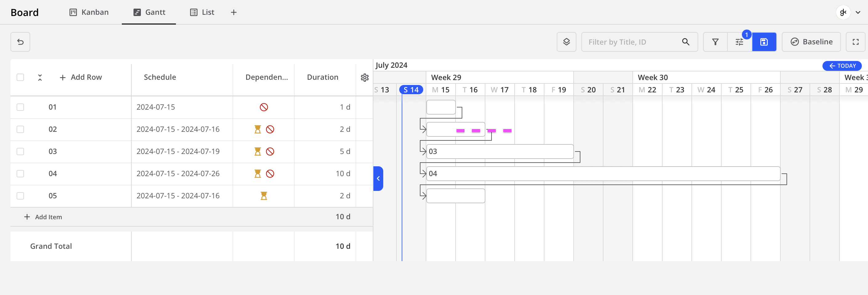Viewport: 868px width, 295px height.
Task: Check the box for row 02
Action: (x=20, y=129)
